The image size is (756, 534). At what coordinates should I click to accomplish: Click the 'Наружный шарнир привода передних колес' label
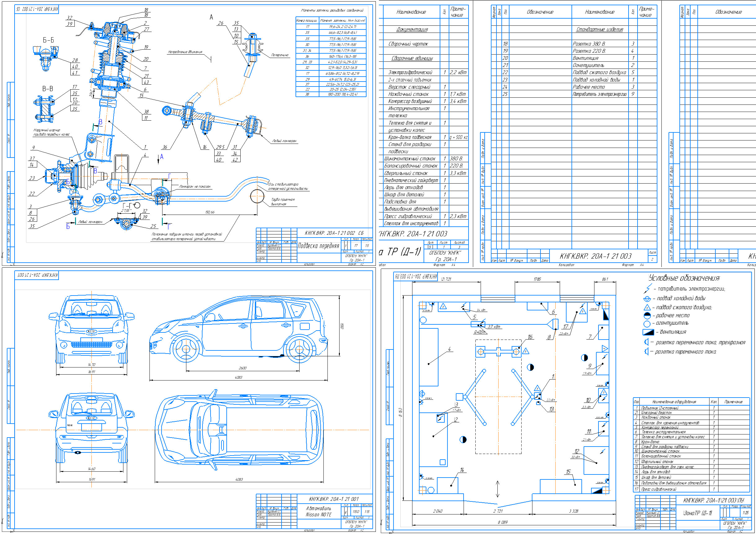click(x=51, y=132)
